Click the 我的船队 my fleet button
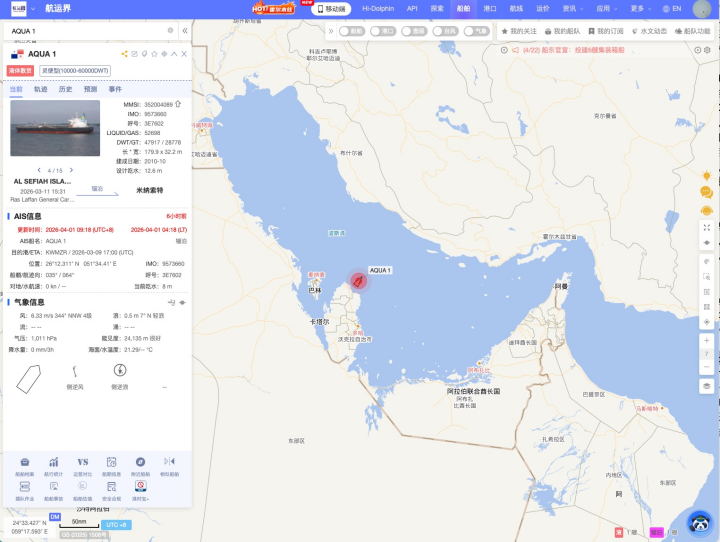The height and width of the screenshot is (542, 720). point(561,31)
